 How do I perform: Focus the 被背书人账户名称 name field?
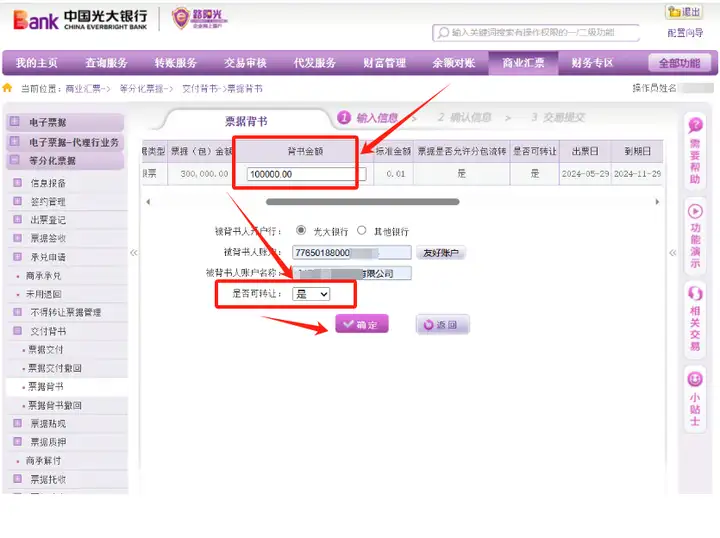(x=352, y=273)
